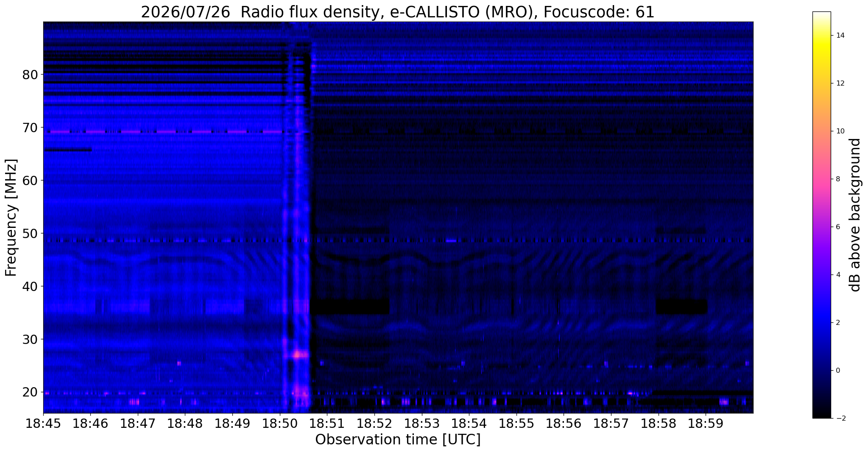Click the colorbar tick label 14
868x452 pixels.
(x=840, y=36)
